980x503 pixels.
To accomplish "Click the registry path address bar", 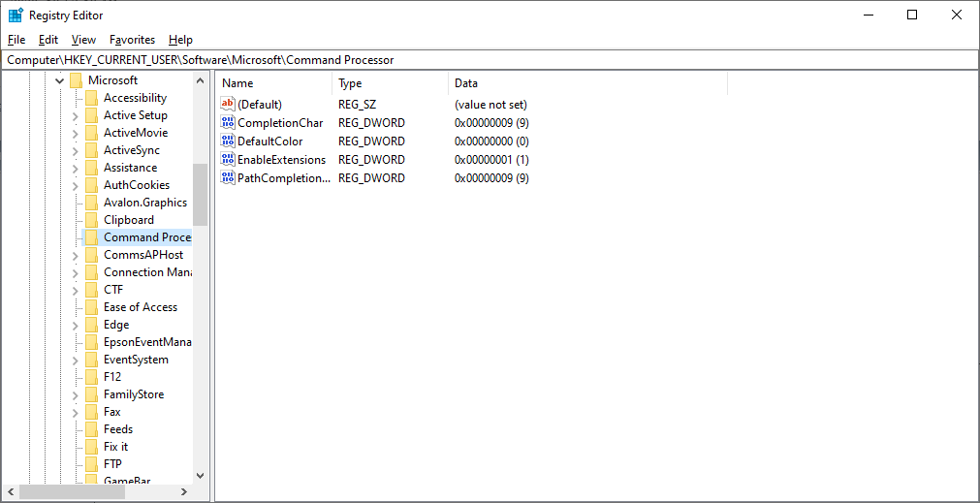I will 490,60.
